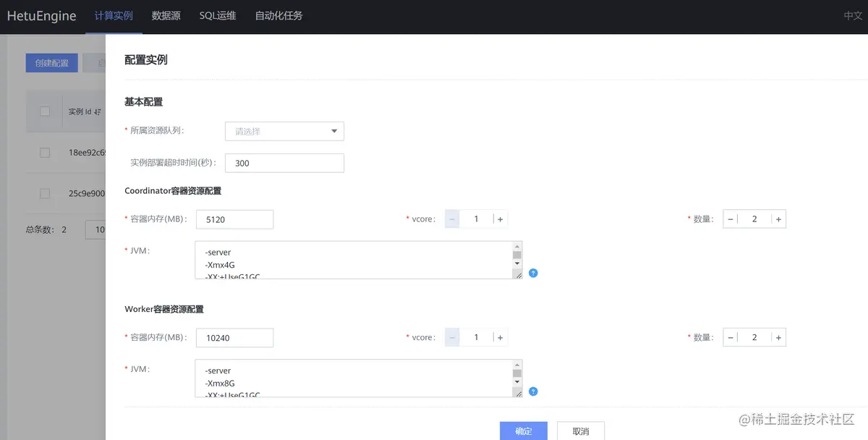
Task: Sort by 实例 Id column icon
Action: (97, 111)
